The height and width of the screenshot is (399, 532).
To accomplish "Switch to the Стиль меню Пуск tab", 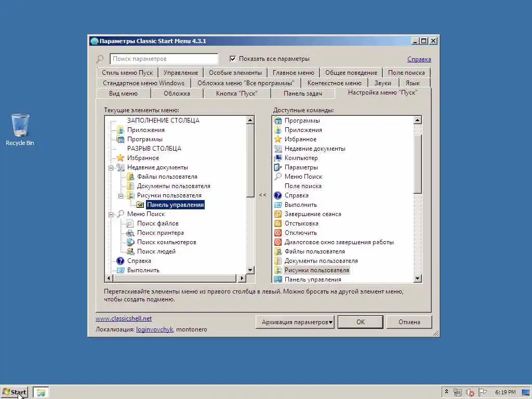I will click(127, 73).
